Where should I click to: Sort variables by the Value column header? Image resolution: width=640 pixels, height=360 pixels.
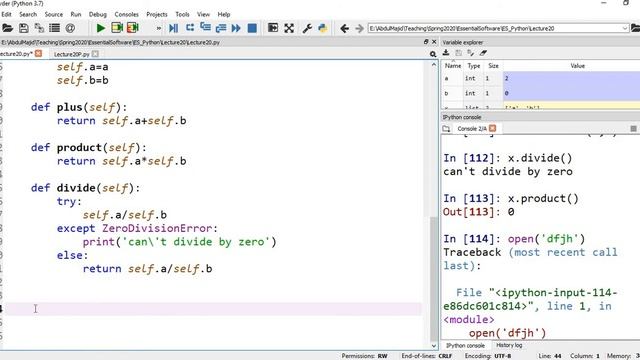pos(577,66)
